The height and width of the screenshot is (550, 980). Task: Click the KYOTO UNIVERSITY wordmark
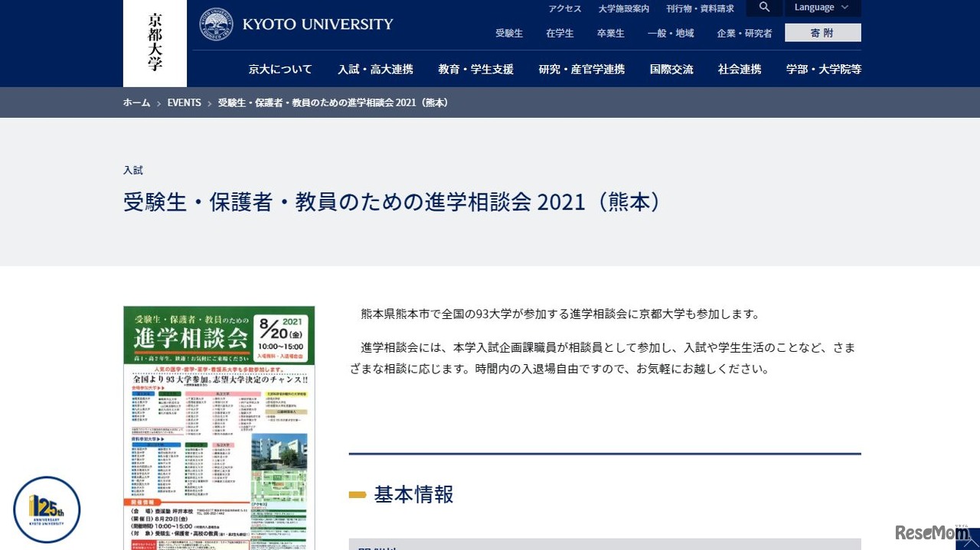pos(318,24)
